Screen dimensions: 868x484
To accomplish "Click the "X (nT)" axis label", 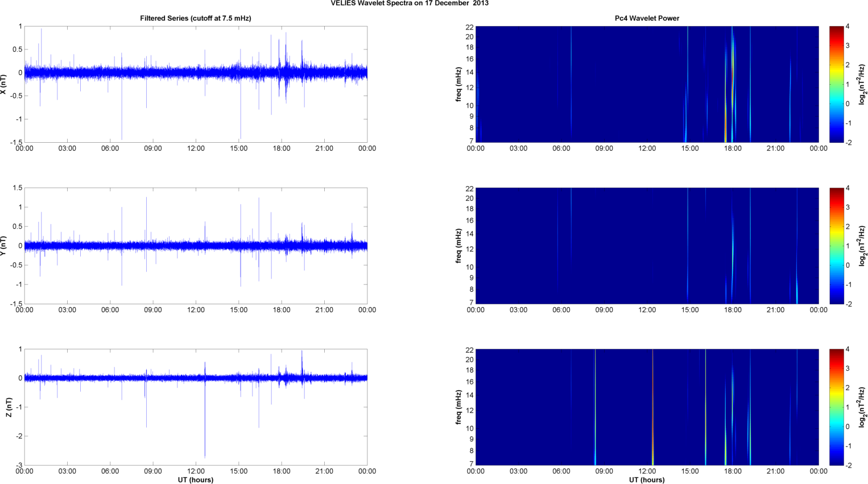I will (3, 84).
